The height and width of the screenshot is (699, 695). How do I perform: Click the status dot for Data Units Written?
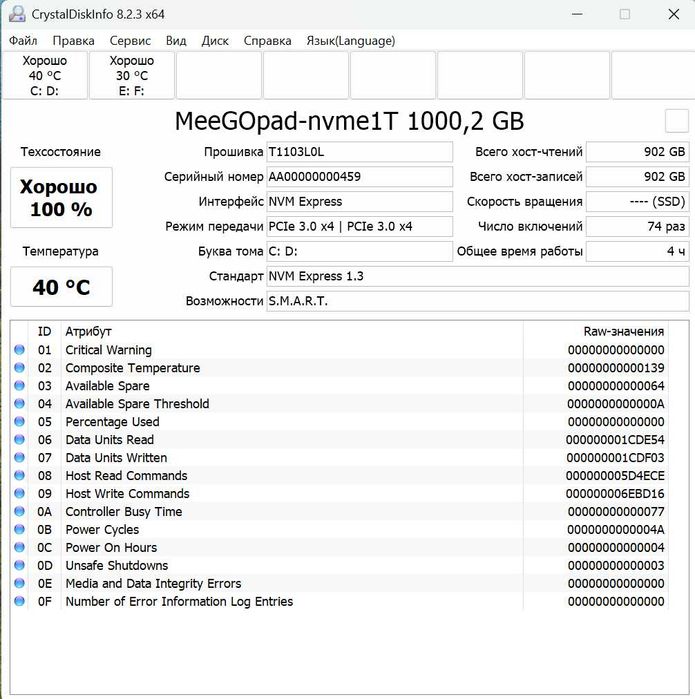pos(19,458)
